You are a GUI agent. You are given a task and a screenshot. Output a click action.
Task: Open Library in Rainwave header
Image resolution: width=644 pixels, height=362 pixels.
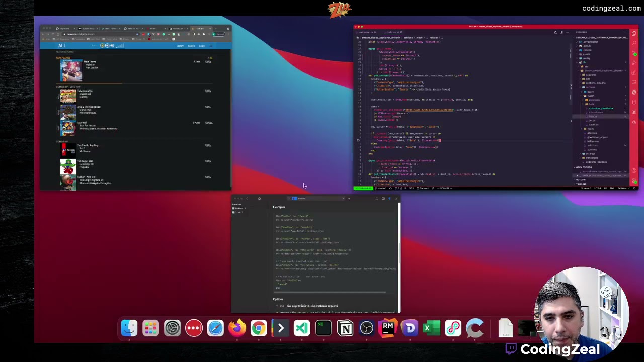pyautogui.click(x=180, y=46)
